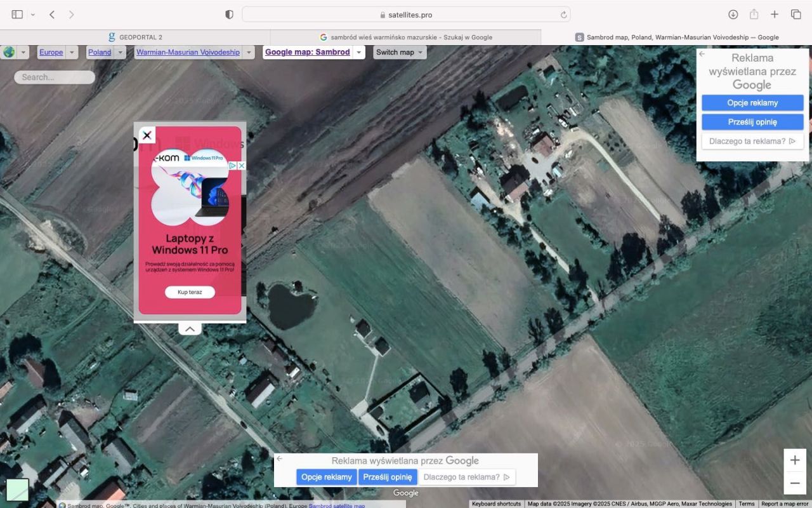This screenshot has height=508, width=812.
Task: Click Opcje reklamy in the top-right ad panel
Action: coord(752,103)
